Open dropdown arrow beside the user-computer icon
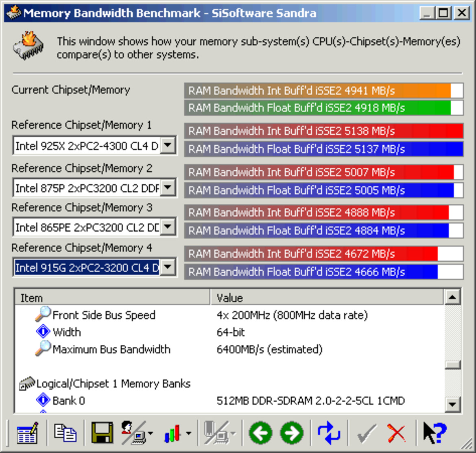Viewport: 476px width, 453px height. click(x=150, y=433)
